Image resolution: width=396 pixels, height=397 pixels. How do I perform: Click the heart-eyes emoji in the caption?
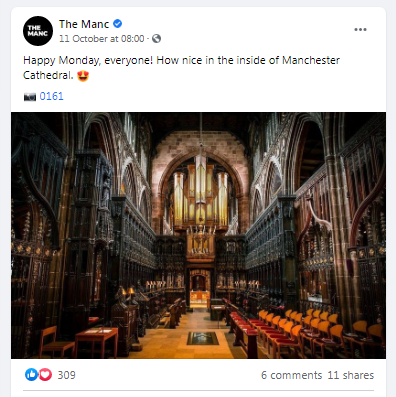point(83,76)
